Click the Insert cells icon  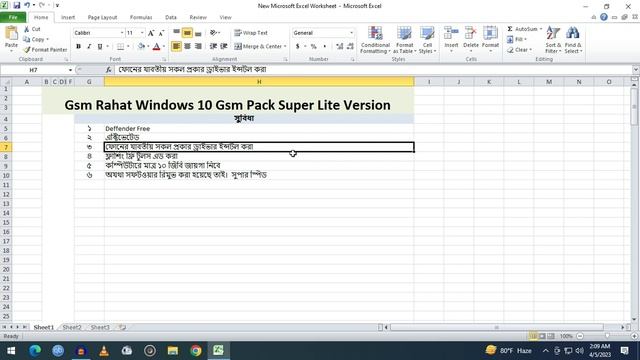pyautogui.click(x=451, y=33)
